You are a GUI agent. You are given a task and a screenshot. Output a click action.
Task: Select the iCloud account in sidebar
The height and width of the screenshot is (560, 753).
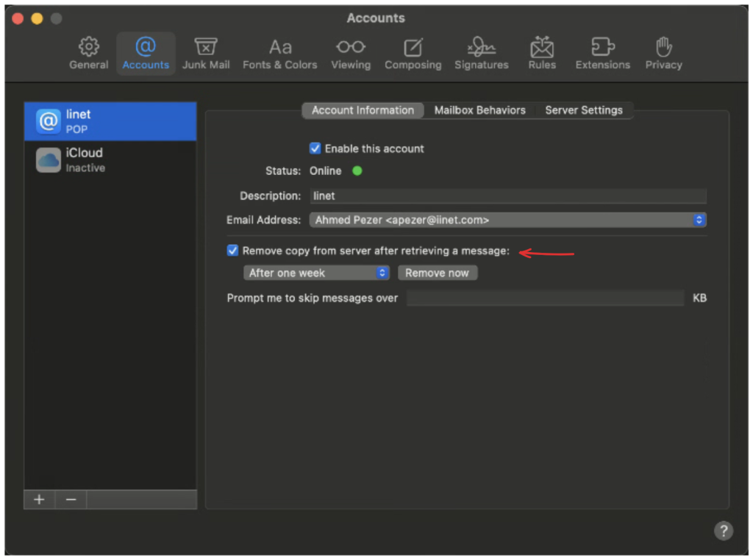pos(110,159)
